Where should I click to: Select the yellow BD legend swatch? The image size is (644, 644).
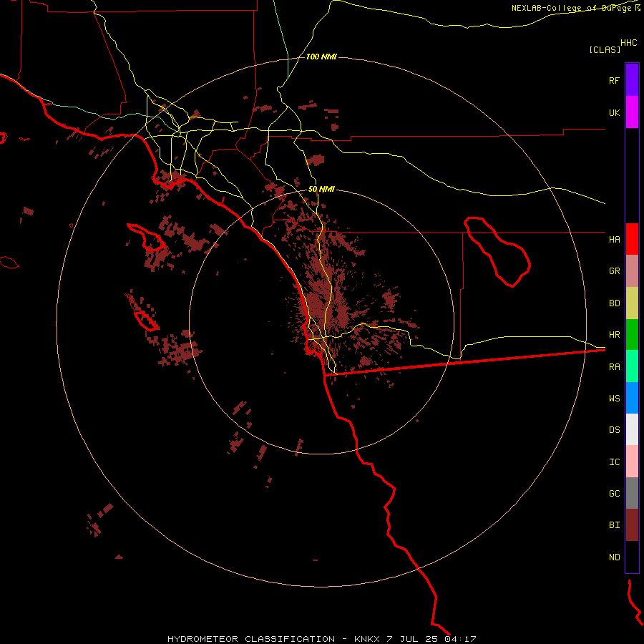[x=632, y=303]
